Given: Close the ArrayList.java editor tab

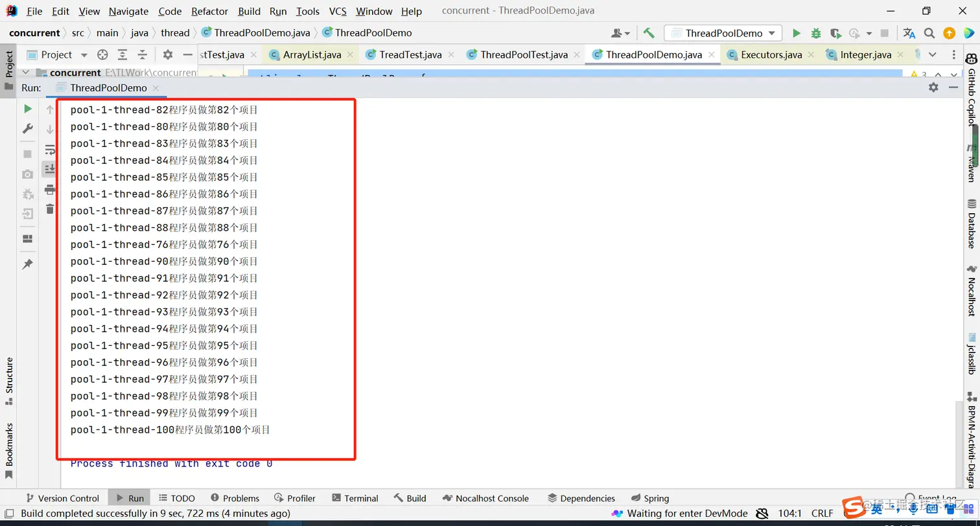Looking at the screenshot, I should click(351, 55).
